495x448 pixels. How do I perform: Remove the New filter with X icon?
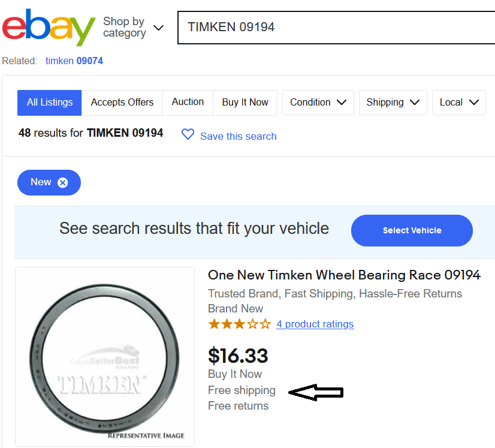[63, 182]
